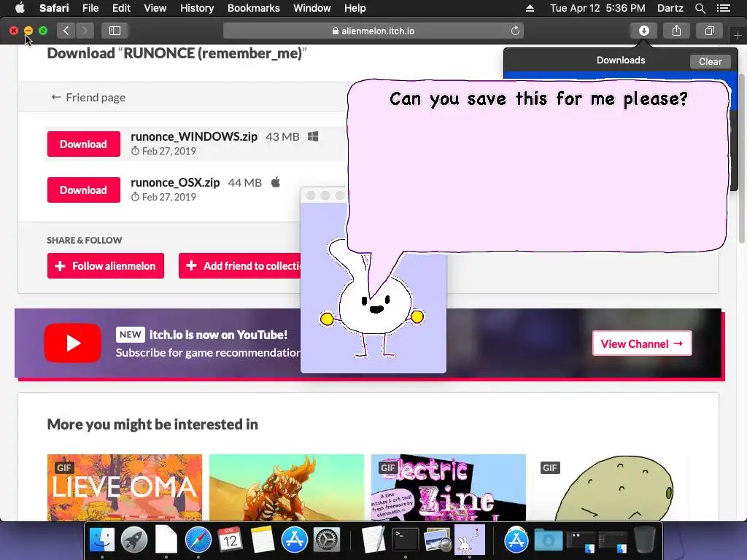Click Safari's forward arrow button
The height and width of the screenshot is (560, 747).
pos(85,31)
